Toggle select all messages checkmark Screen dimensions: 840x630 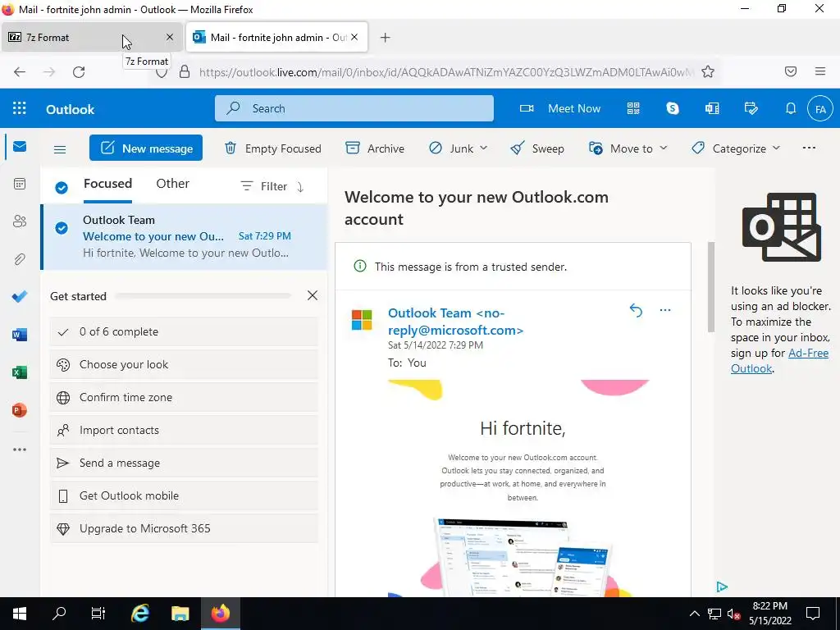click(62, 188)
